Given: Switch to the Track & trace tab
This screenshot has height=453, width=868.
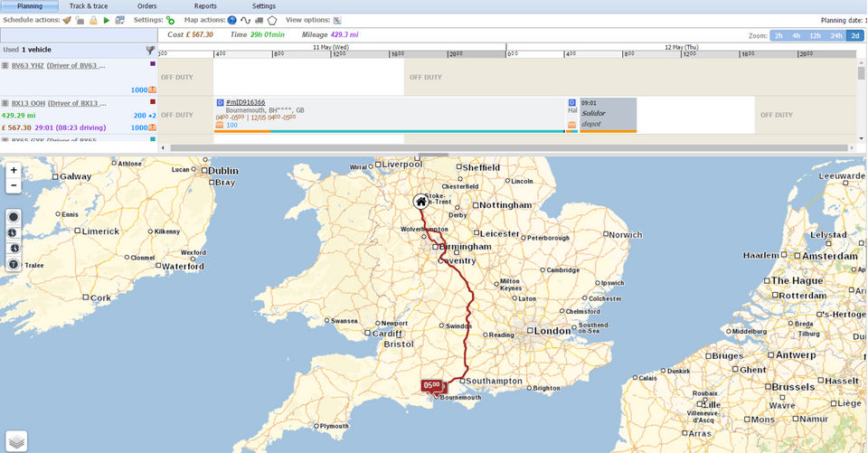Looking at the screenshot, I should (89, 6).
